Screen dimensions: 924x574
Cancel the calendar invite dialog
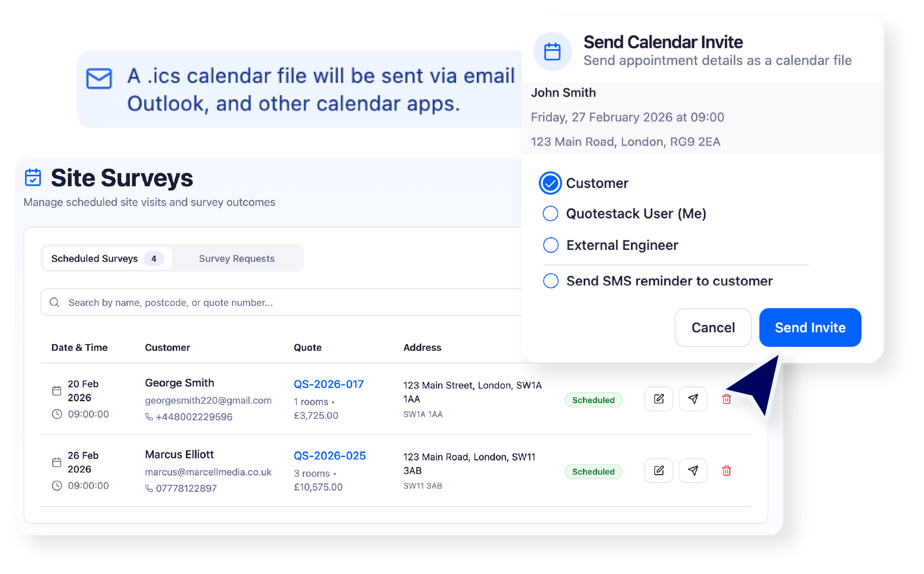(x=712, y=328)
